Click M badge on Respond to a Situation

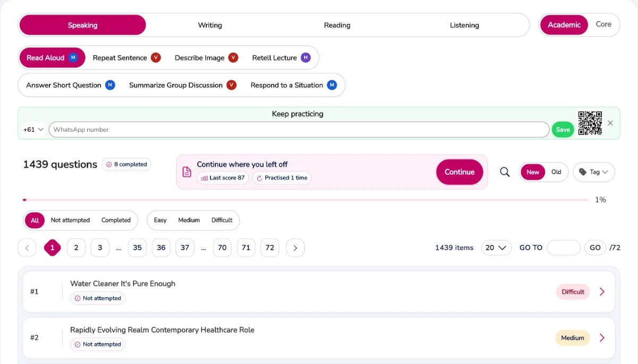[332, 85]
